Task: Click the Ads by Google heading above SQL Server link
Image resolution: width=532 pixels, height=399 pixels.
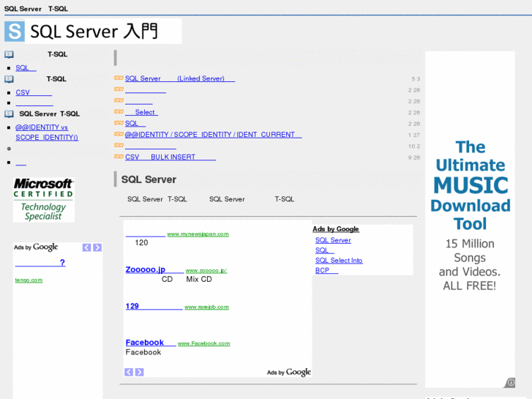Action: click(x=336, y=229)
